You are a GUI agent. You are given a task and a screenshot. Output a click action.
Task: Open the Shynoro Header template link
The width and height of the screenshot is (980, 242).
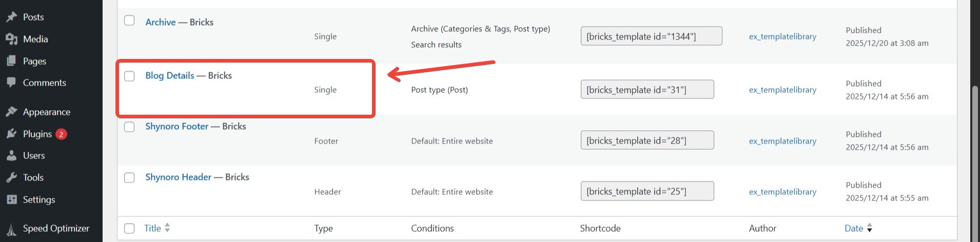(178, 177)
